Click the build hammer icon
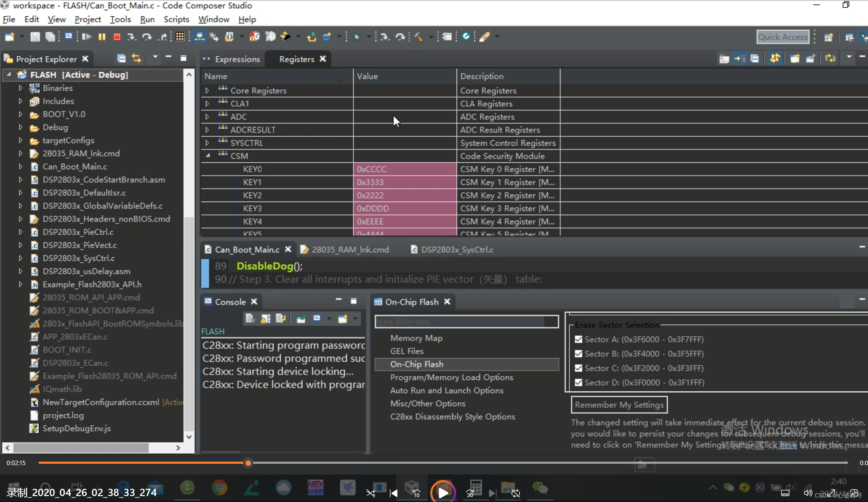The height and width of the screenshot is (502, 868). pos(419,37)
